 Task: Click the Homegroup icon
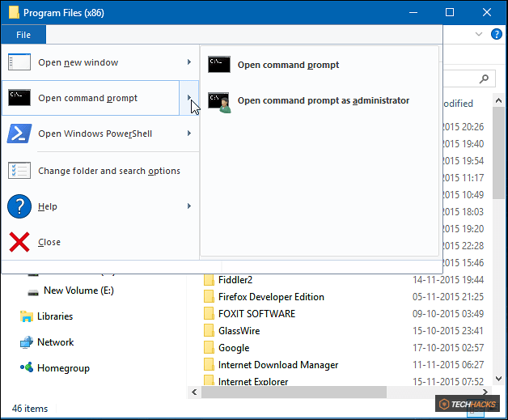27,367
